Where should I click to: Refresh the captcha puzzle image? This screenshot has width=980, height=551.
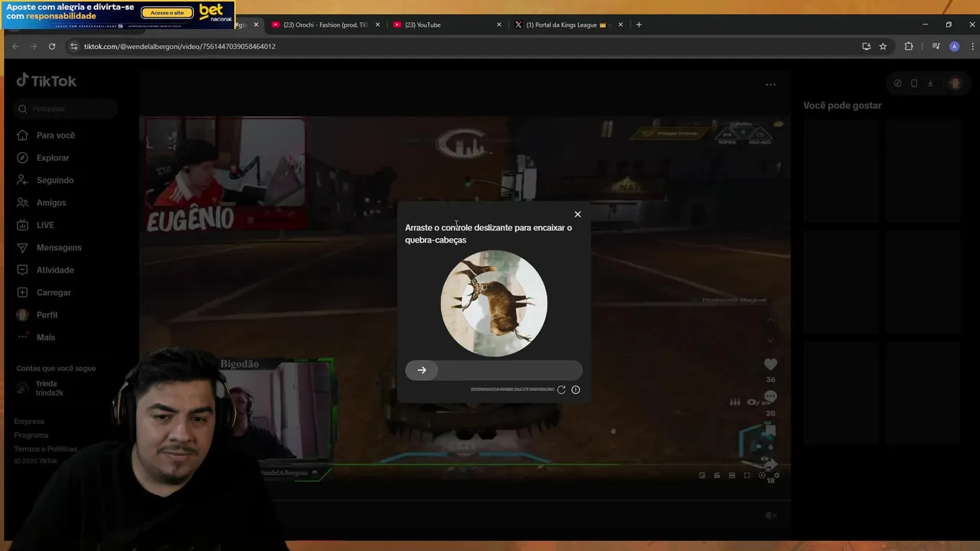click(561, 390)
